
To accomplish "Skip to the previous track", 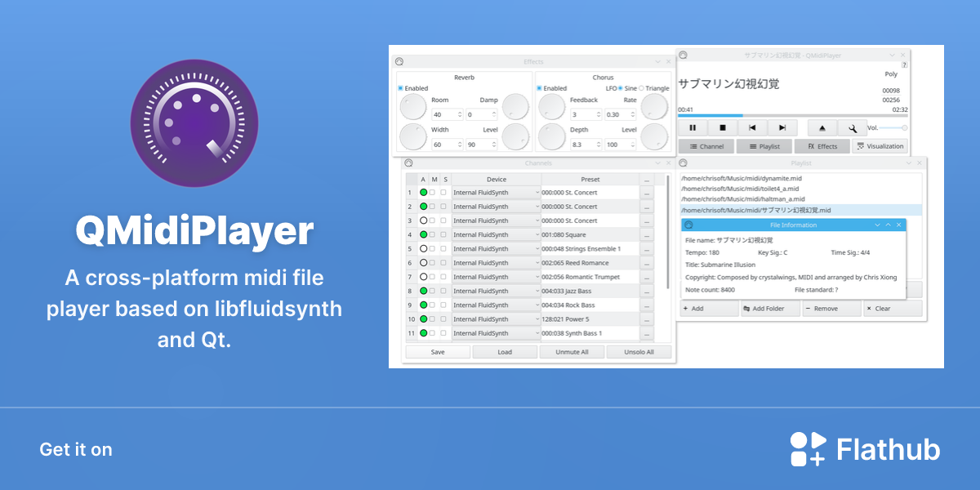I will coord(752,128).
